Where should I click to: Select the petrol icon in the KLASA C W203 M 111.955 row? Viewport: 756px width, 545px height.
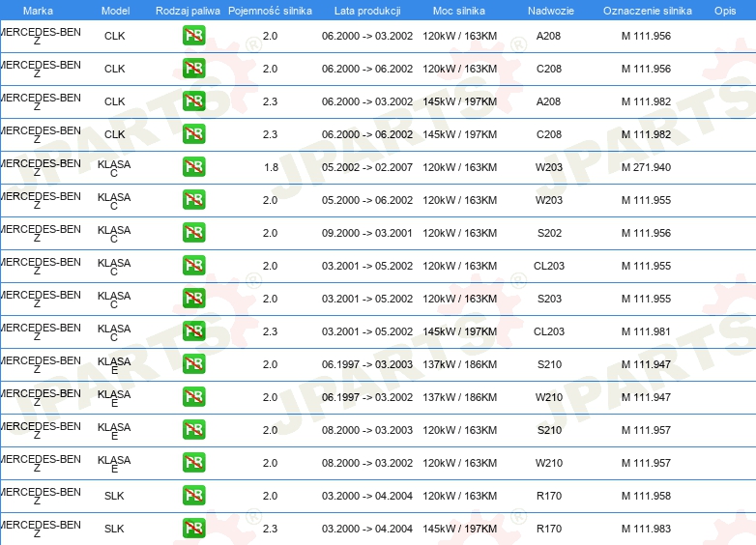click(x=193, y=199)
